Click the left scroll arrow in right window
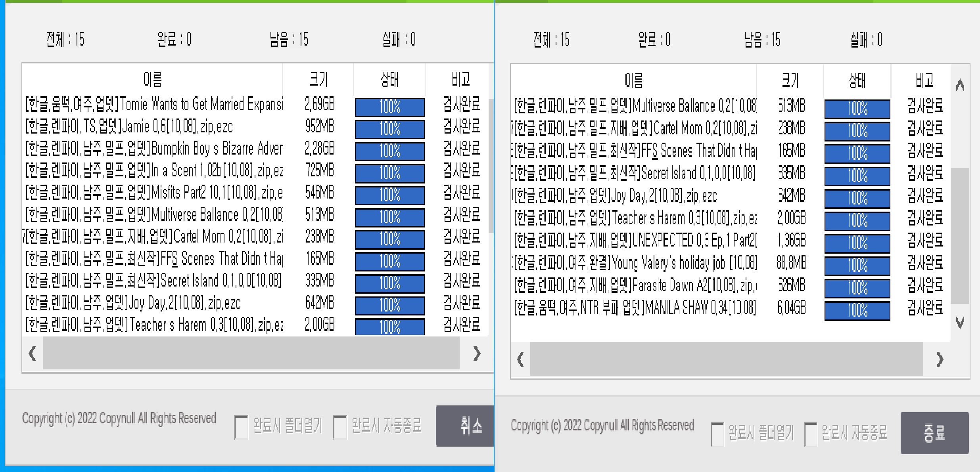980x472 pixels. (x=520, y=360)
